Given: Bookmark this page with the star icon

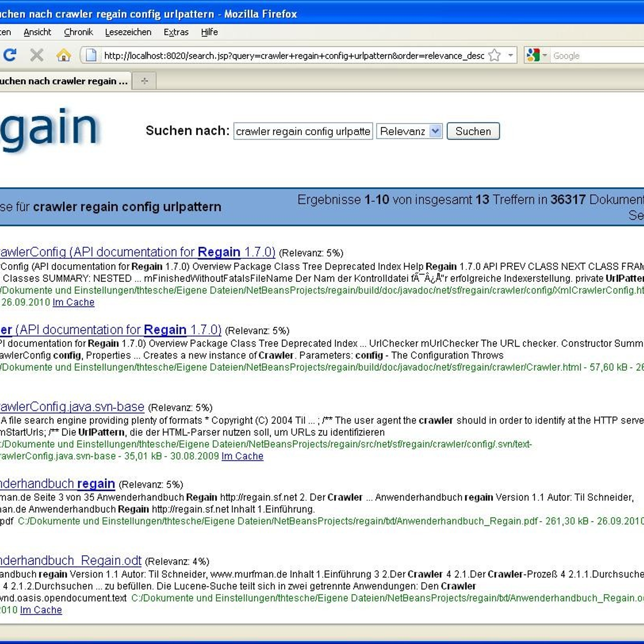Looking at the screenshot, I should pos(494,55).
